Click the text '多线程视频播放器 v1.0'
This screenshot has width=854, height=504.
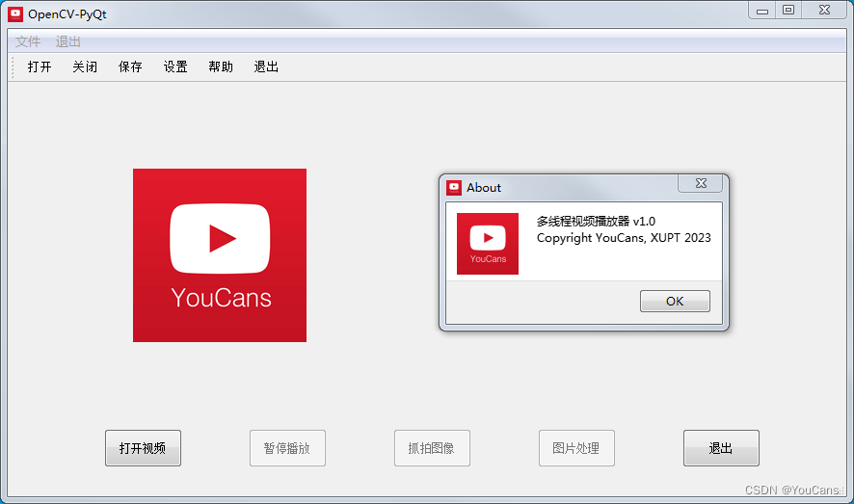(x=596, y=222)
